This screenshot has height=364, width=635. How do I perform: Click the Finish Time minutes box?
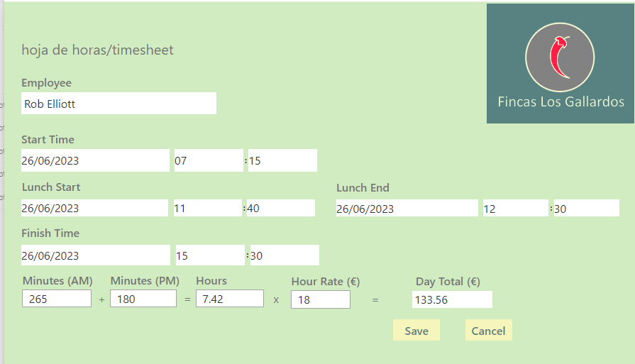click(x=285, y=255)
